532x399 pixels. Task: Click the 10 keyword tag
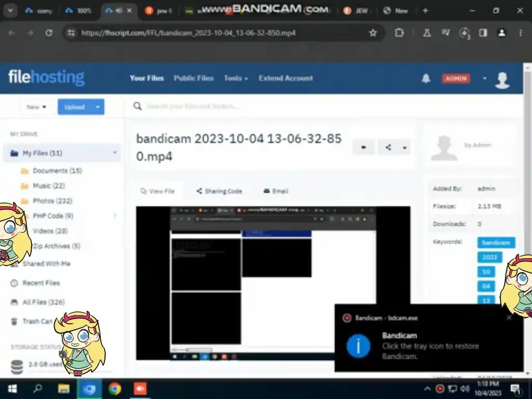click(486, 271)
